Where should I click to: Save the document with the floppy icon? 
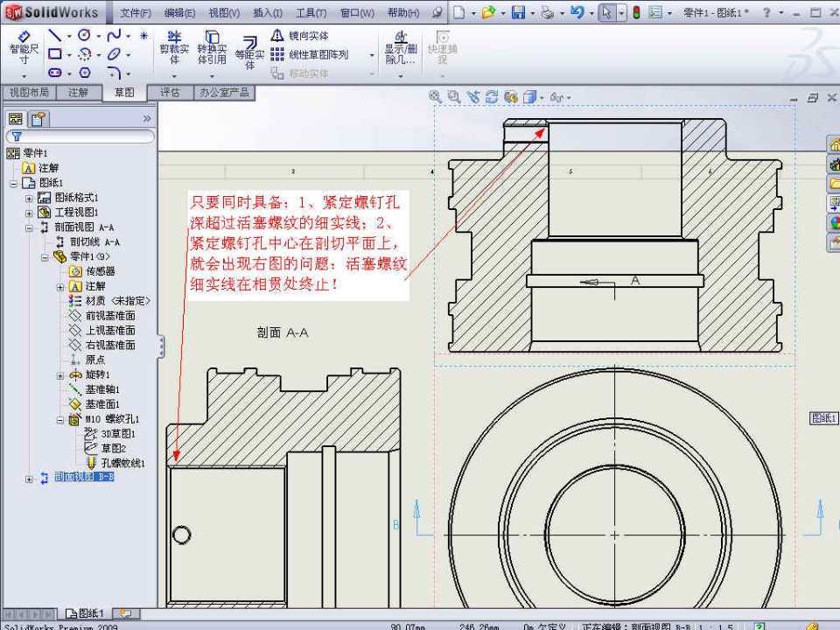[518, 11]
